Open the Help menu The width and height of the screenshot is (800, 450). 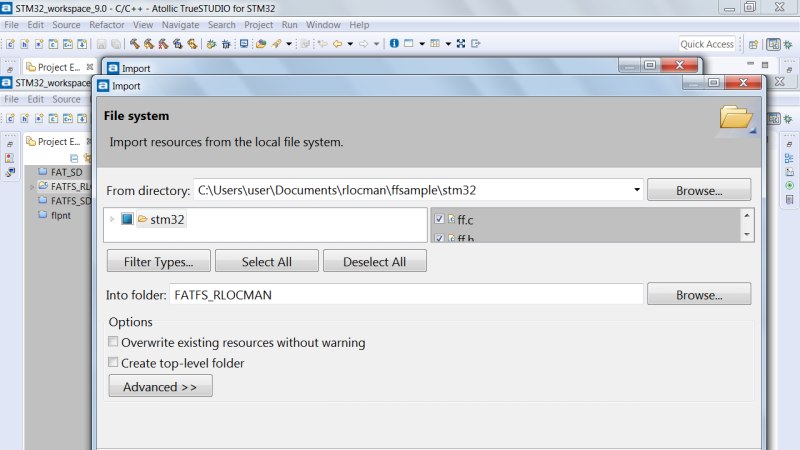[x=359, y=24]
